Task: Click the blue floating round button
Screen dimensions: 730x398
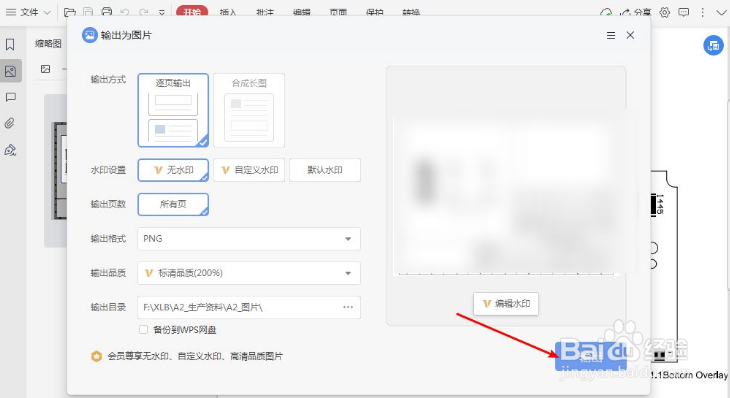Action: [x=713, y=45]
